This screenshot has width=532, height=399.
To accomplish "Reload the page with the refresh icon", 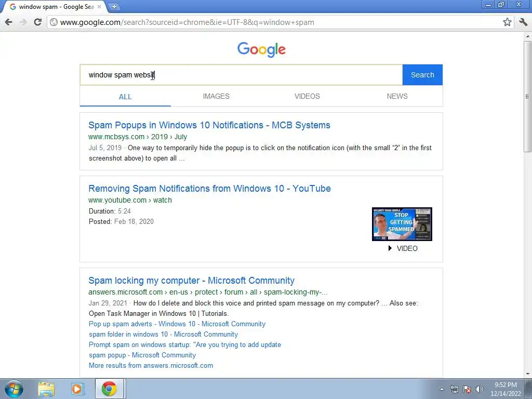I will [x=37, y=22].
